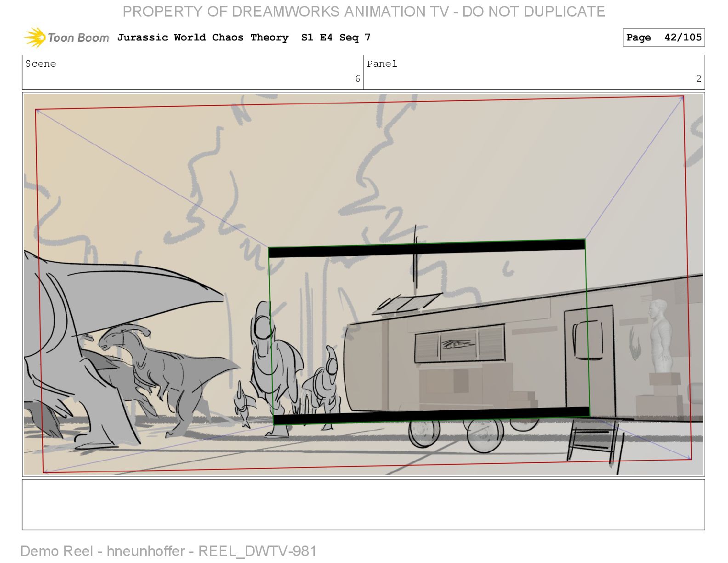
Task: Click scene number '6'
Action: 358,79
